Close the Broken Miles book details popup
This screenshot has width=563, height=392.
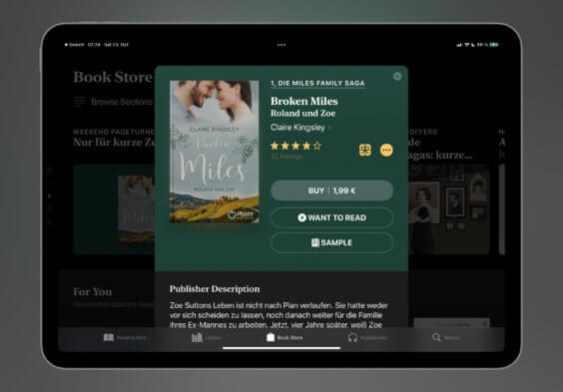[397, 77]
